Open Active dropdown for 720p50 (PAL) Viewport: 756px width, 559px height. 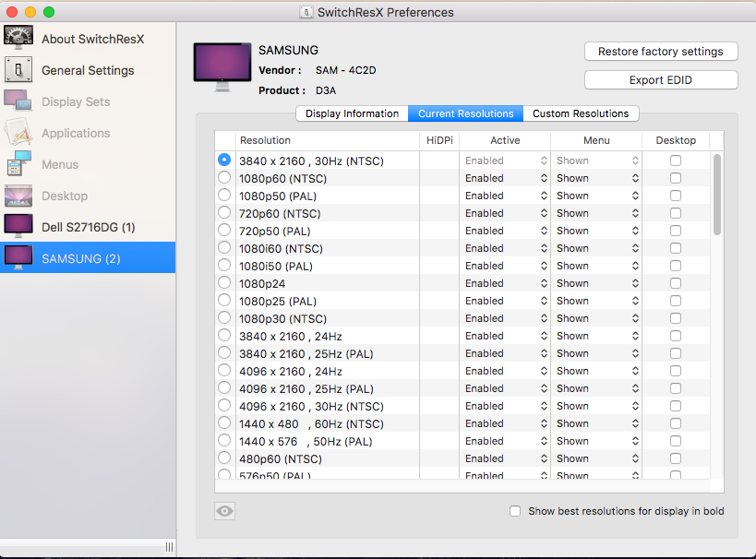click(x=506, y=231)
